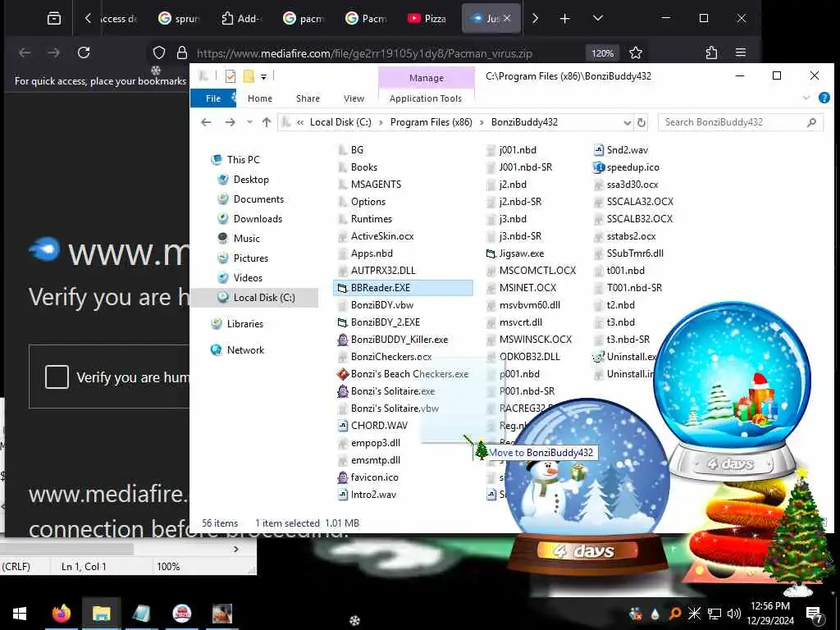Open the notification center icon

pos(814,614)
